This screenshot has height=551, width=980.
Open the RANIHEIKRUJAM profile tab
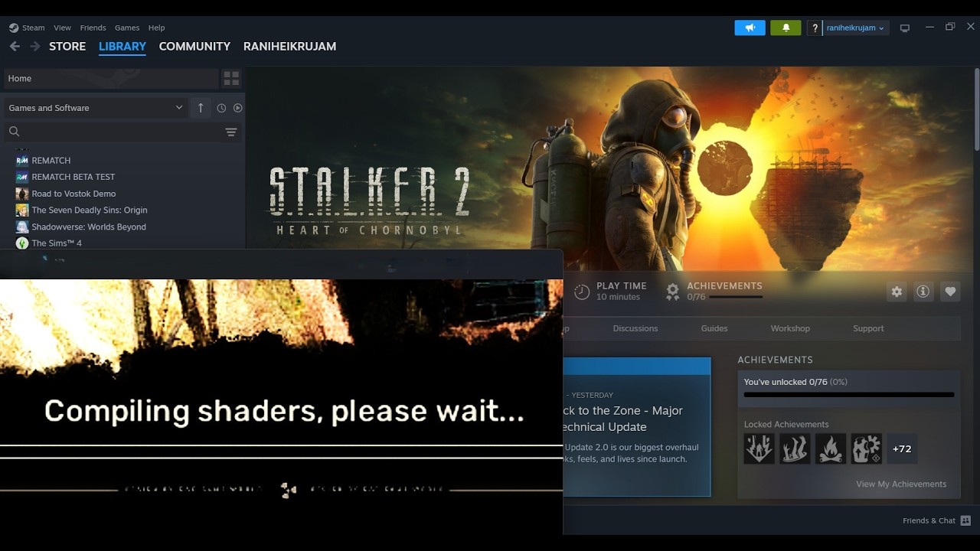[x=289, y=47]
